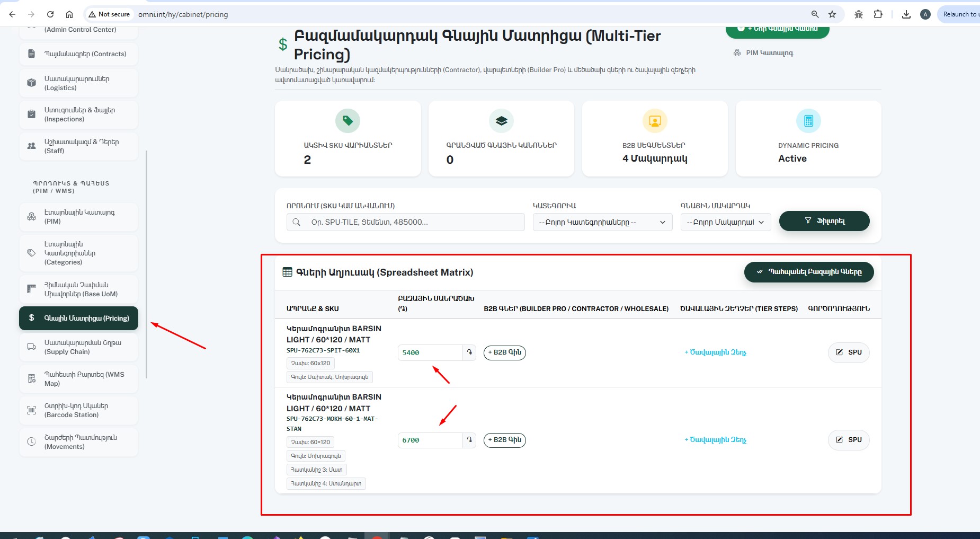
Task: Open Logistics sidebar menu item
Action: point(78,83)
